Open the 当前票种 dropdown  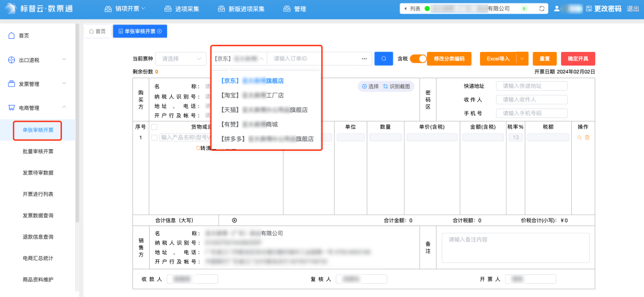coord(181,58)
